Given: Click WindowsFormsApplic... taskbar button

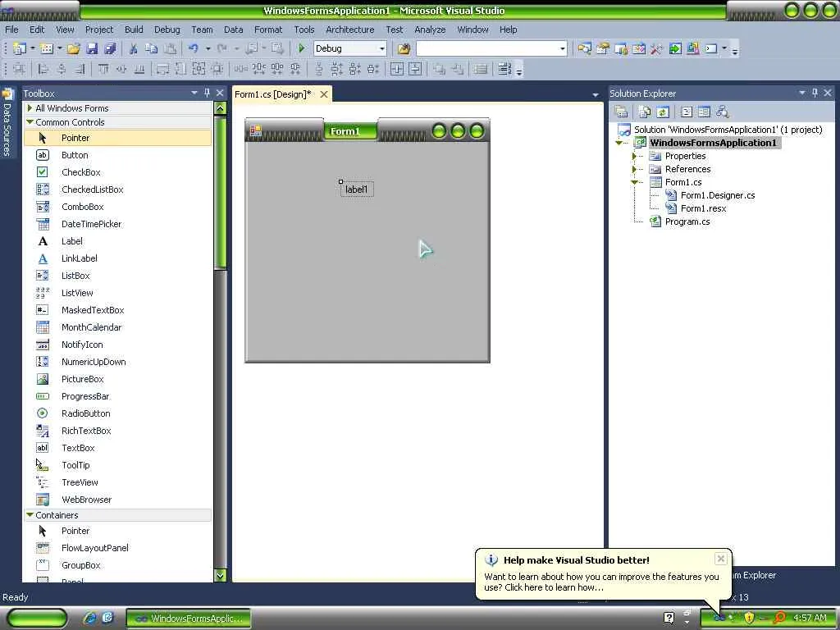Looking at the screenshot, I should coord(189,619).
